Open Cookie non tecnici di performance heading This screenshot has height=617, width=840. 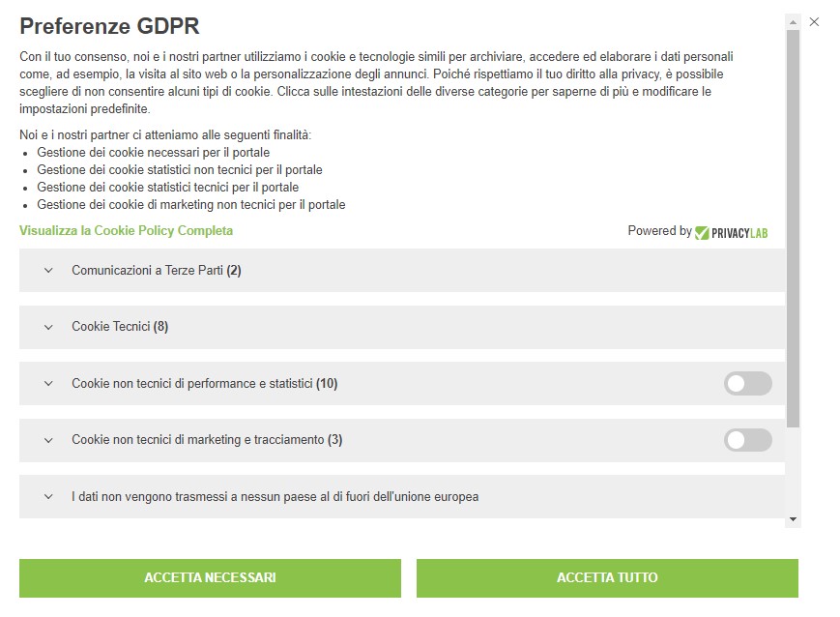pos(204,384)
